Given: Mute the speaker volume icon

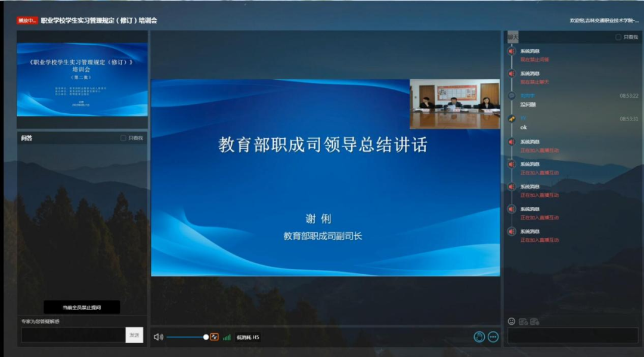Looking at the screenshot, I should pyautogui.click(x=158, y=337).
